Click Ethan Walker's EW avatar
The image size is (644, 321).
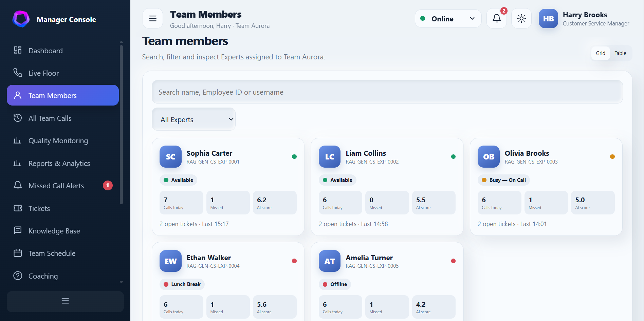[170, 261]
